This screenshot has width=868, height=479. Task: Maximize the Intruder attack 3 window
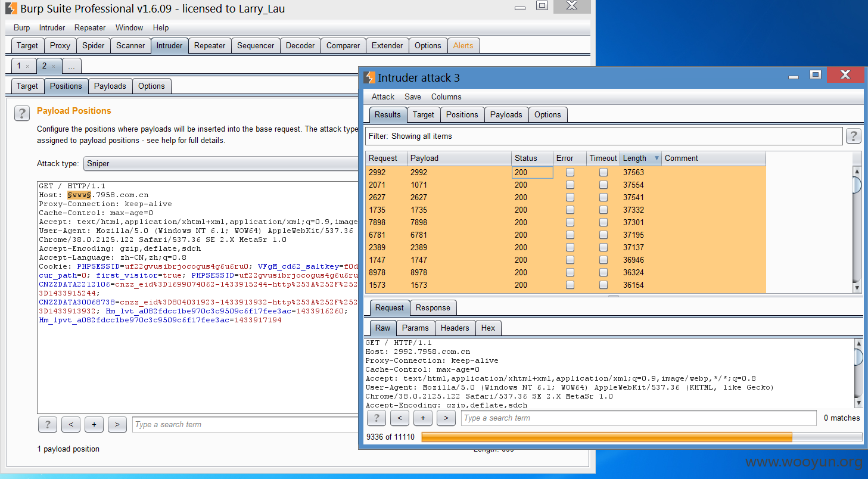pyautogui.click(x=816, y=75)
